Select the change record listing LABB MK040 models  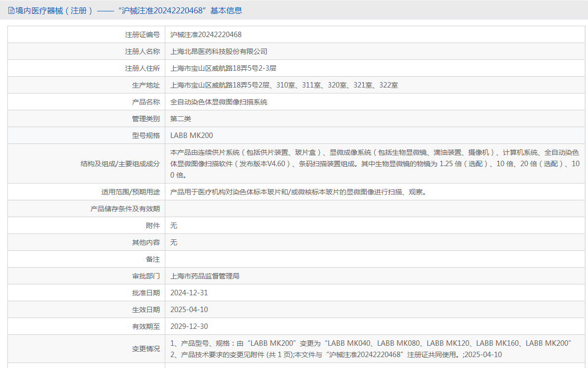[x=371, y=349]
